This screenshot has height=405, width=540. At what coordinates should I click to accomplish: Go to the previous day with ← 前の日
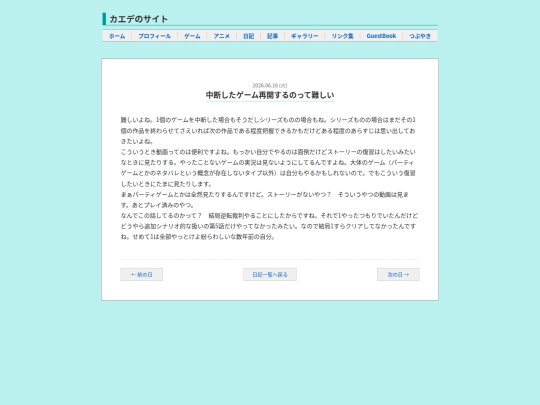[142, 274]
